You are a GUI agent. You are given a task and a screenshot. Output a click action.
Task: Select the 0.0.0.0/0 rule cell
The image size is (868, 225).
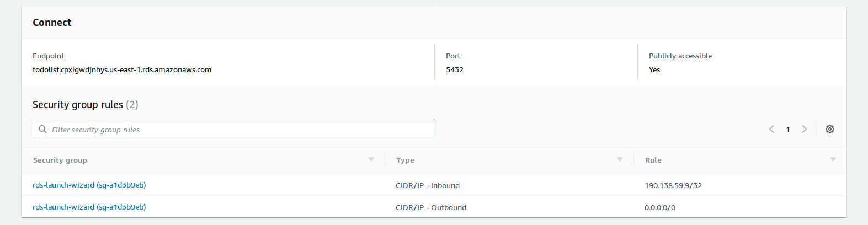[659, 208]
